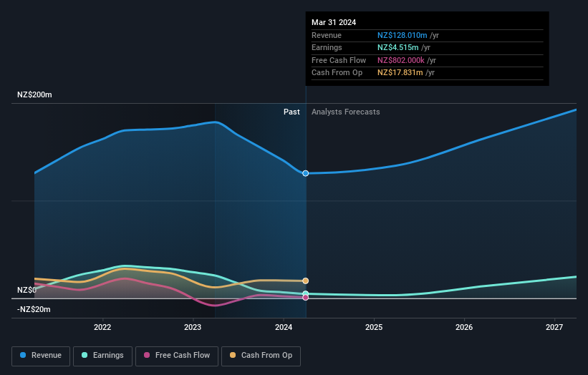Click the NZ$802.000k free cash flow value
The width and height of the screenshot is (588, 375).
(x=401, y=60)
